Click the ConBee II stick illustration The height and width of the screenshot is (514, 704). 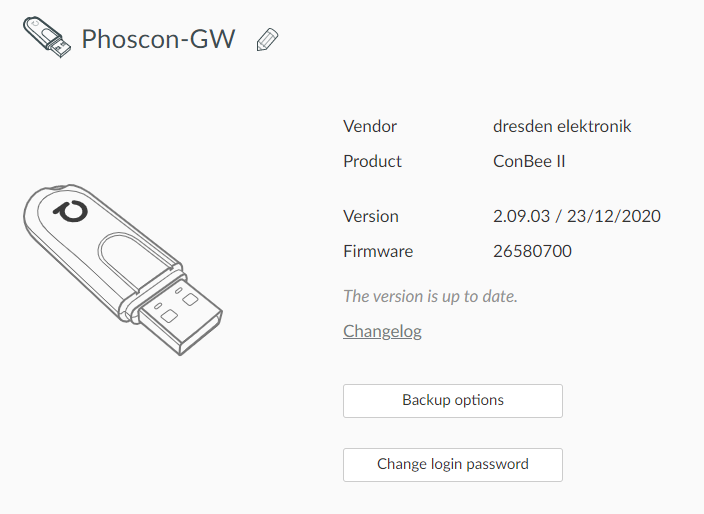click(x=120, y=260)
